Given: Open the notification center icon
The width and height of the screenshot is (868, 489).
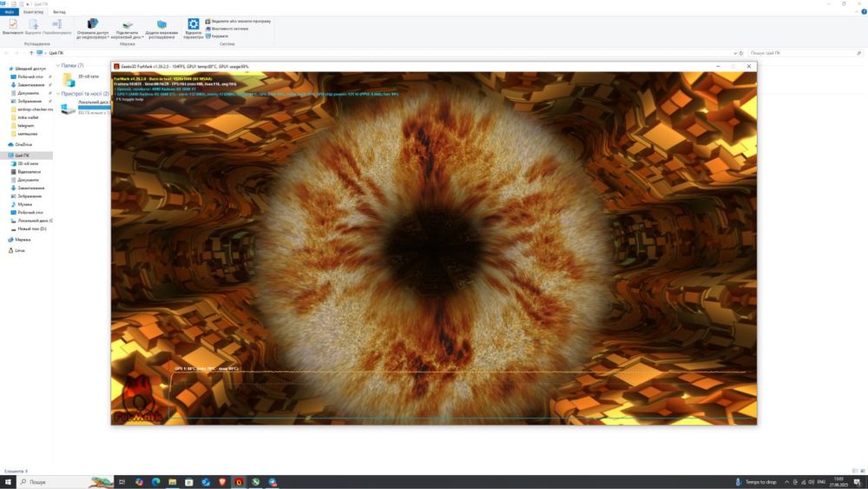Looking at the screenshot, I should [x=857, y=482].
